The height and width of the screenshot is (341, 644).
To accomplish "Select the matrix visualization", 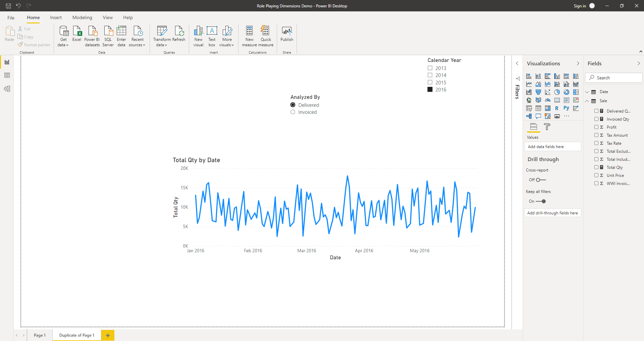I will tap(548, 108).
